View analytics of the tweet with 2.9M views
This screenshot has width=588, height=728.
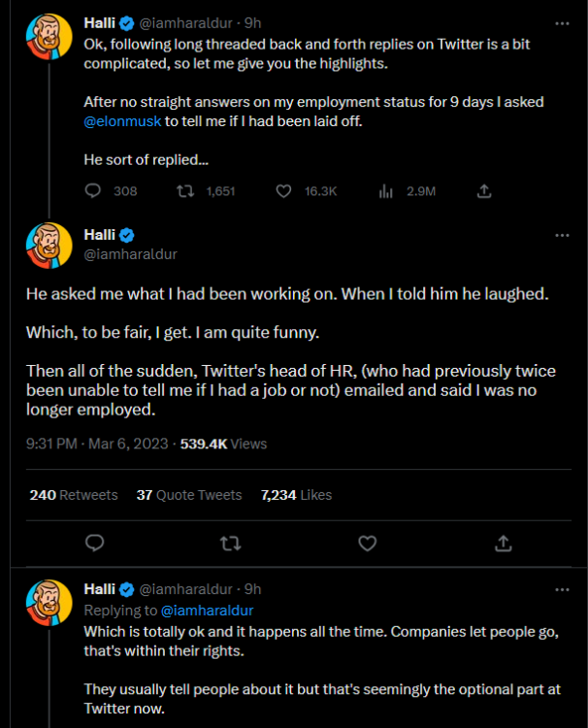tap(385, 191)
